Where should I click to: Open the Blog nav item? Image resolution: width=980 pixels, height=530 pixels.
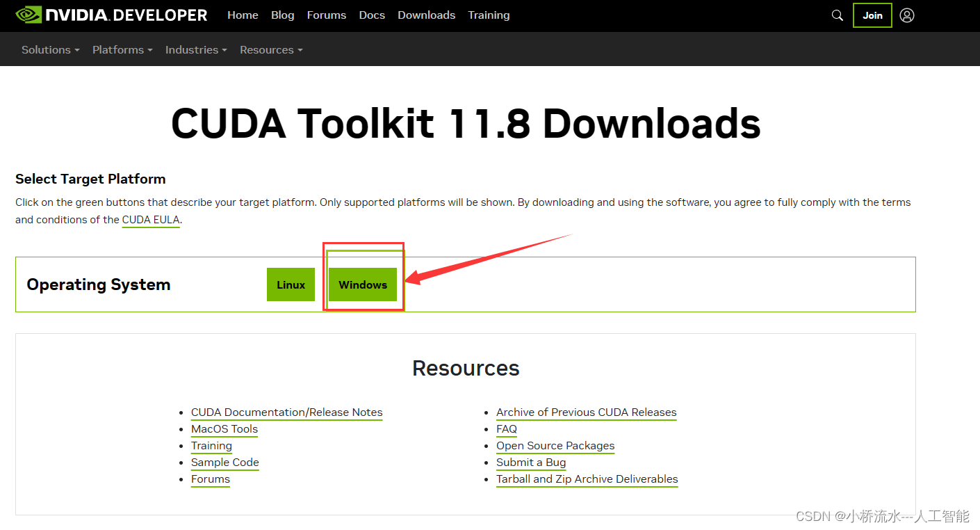(x=282, y=15)
